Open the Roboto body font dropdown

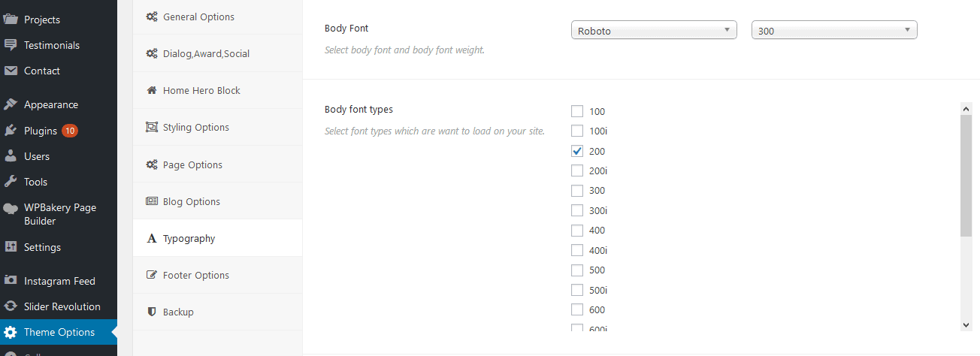tap(654, 31)
